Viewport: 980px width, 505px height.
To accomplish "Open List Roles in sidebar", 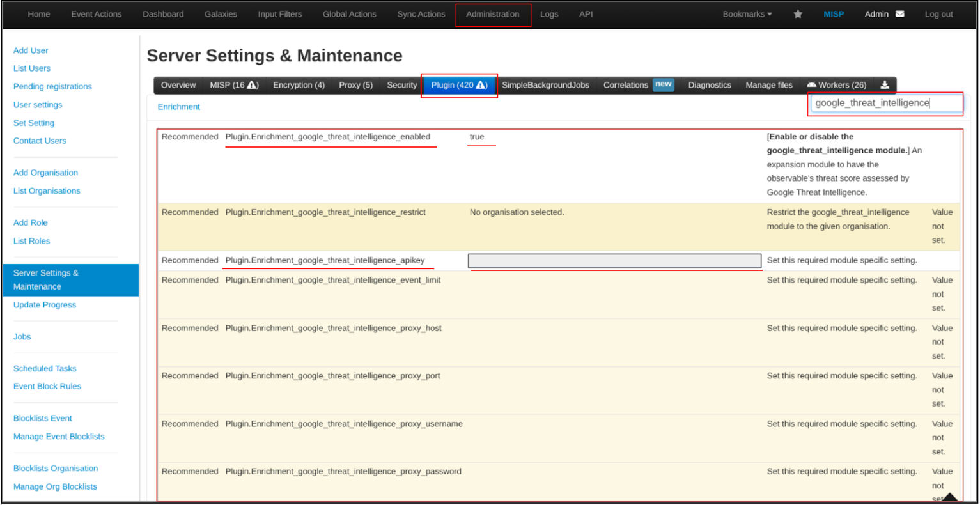I will 31,241.
